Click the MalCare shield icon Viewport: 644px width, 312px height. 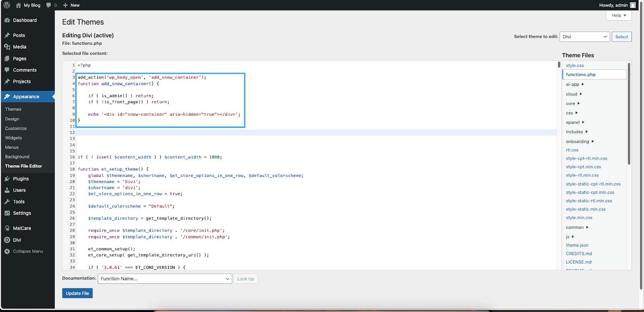pyautogui.click(x=7, y=228)
